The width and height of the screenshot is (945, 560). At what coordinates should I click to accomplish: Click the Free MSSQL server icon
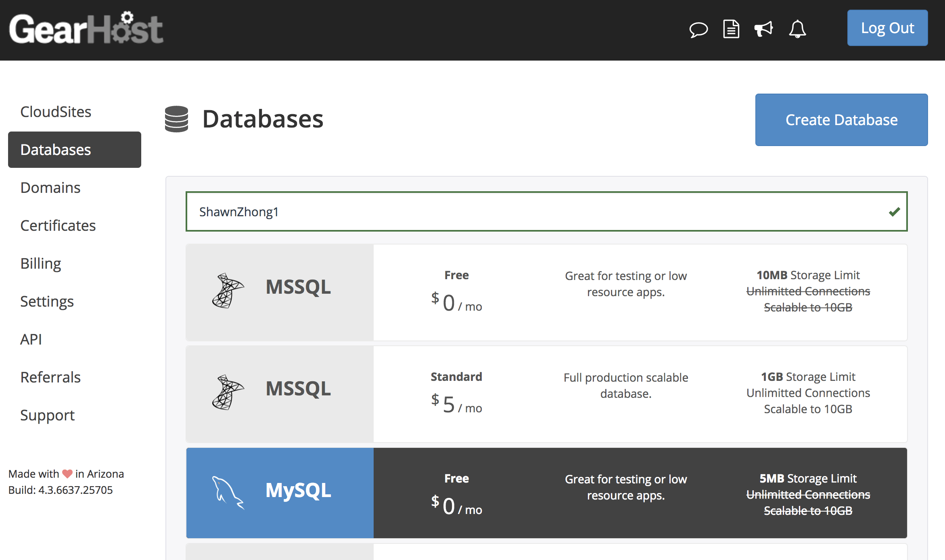[x=228, y=290]
